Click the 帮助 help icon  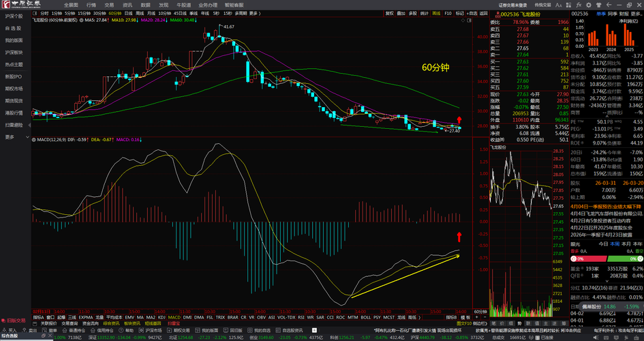[x=121, y=330]
